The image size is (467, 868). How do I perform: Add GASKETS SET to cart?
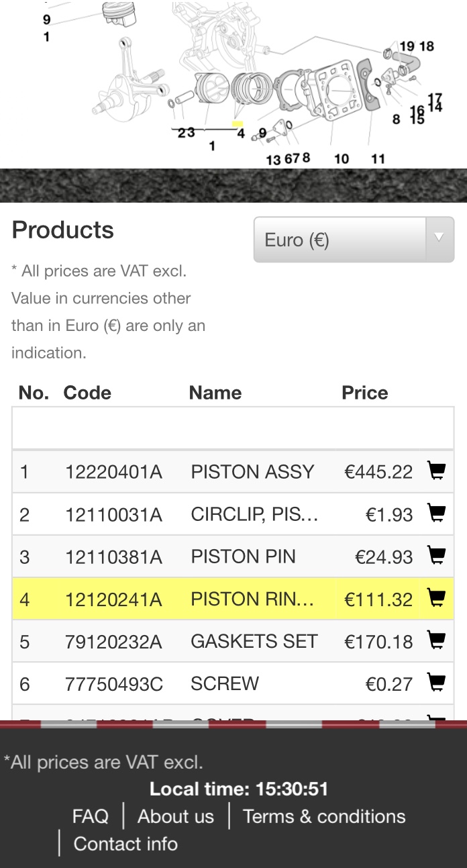pos(436,641)
